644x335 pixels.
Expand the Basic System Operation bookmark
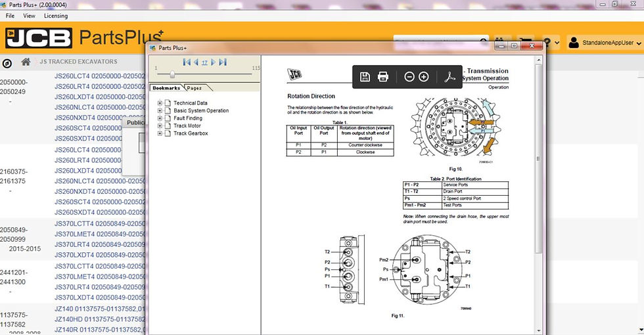pos(160,110)
